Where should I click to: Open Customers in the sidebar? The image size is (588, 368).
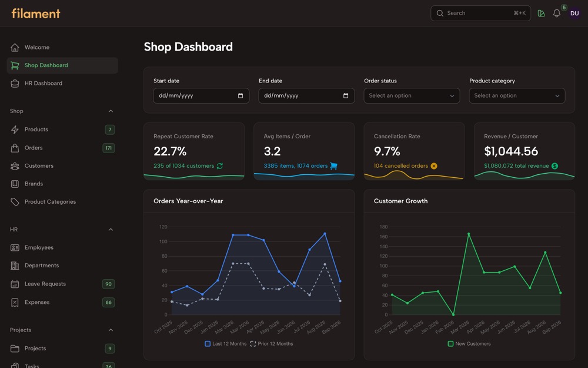62,166
